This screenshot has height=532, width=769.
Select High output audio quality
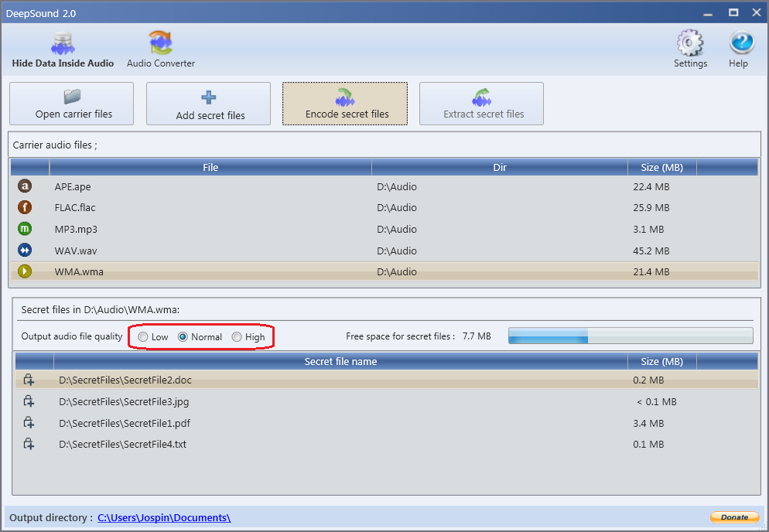click(238, 337)
